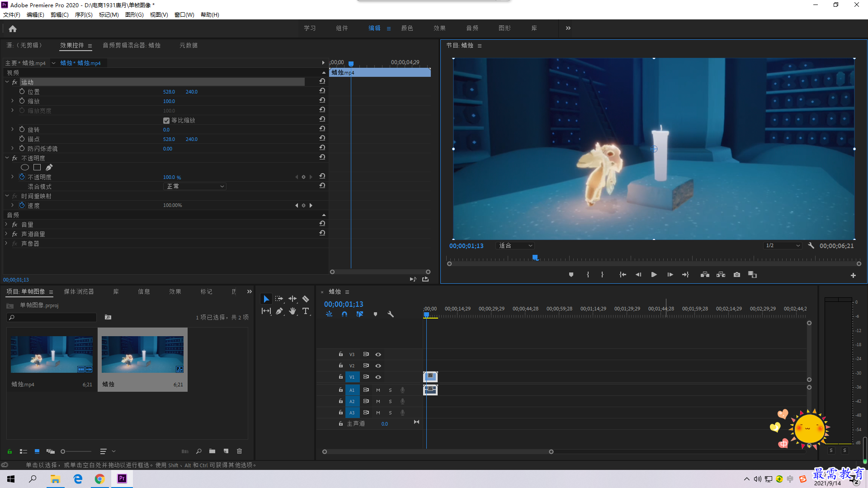Image resolution: width=868 pixels, height=488 pixels.
Task: Toggle position animation stopwatch
Action: click(x=22, y=91)
